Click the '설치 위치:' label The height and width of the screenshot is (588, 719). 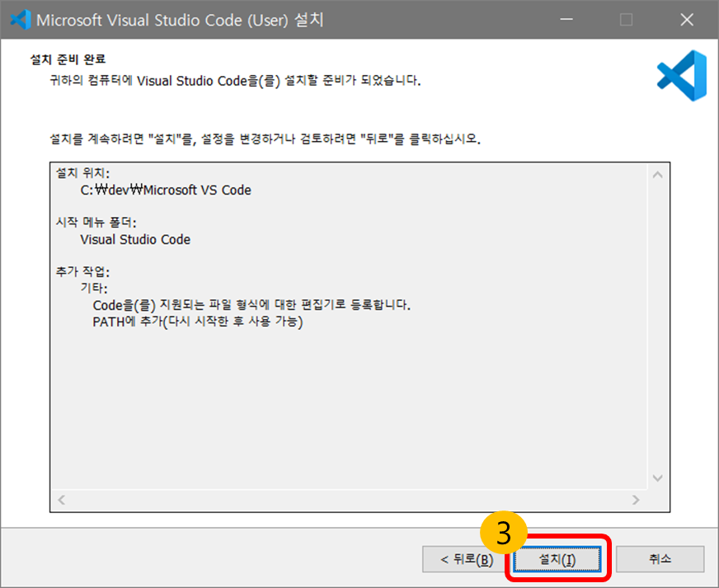(x=83, y=173)
